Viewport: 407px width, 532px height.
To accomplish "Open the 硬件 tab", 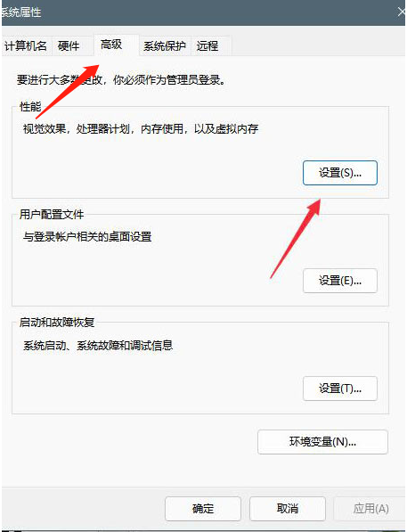I will [69, 45].
